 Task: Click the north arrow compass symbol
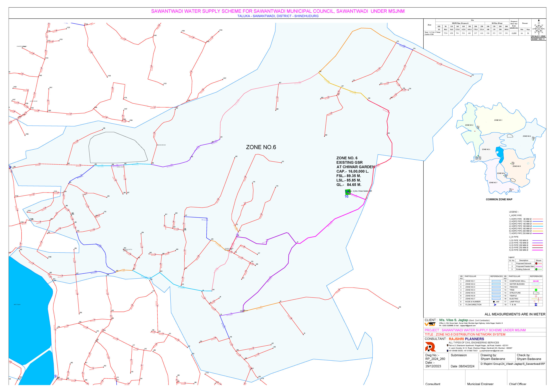tap(539, 29)
